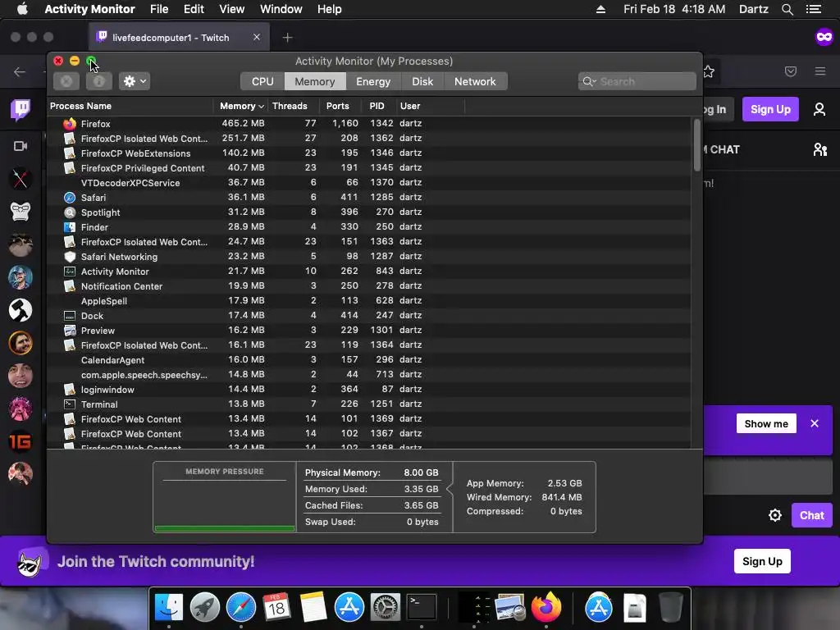
Task: Switch to the CPU tab
Action: pos(262,81)
